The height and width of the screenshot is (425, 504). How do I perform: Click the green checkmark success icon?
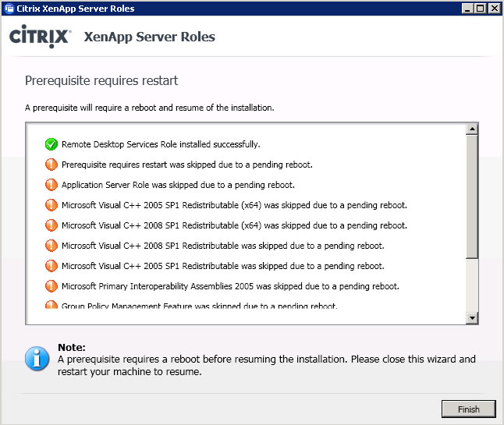51,144
